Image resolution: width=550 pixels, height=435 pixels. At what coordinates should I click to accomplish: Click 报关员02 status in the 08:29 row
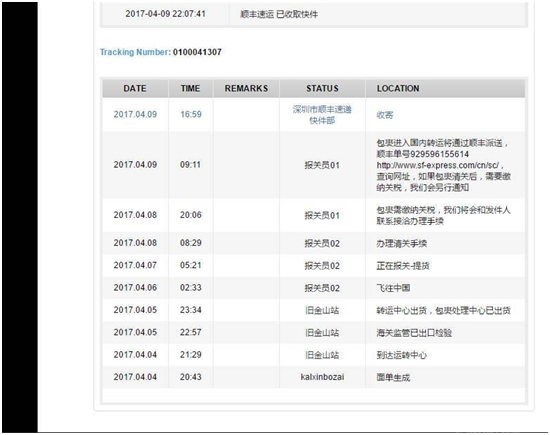tap(322, 243)
